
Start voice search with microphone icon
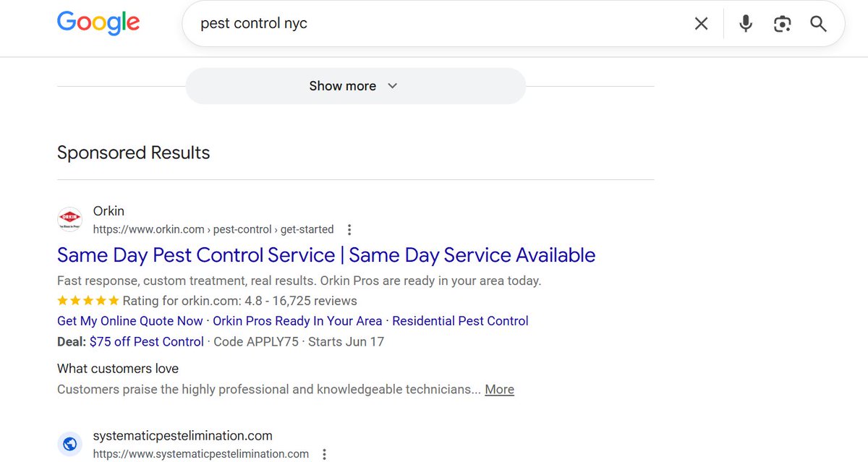[x=746, y=24]
